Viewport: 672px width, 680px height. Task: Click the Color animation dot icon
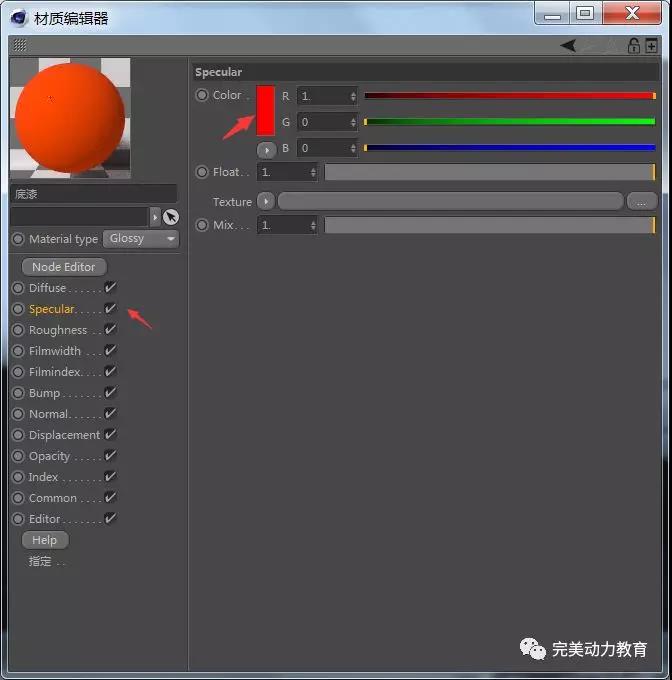[202, 95]
